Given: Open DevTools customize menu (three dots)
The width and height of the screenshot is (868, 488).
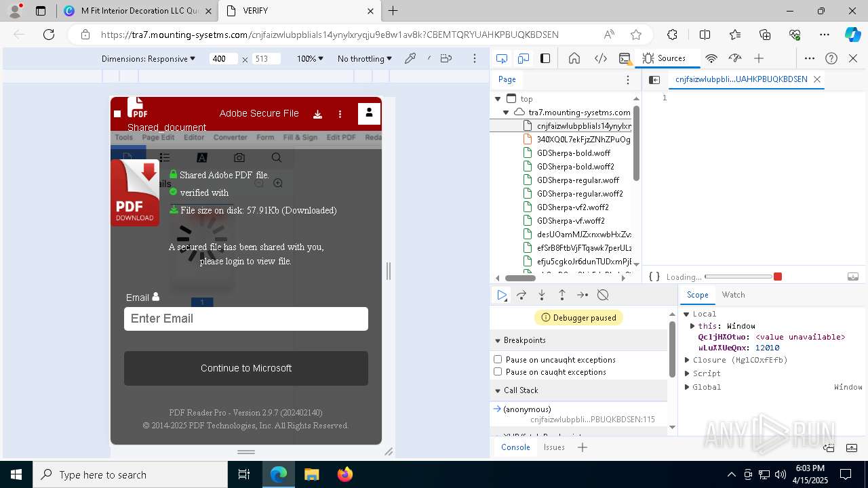Looking at the screenshot, I should pos(810,58).
